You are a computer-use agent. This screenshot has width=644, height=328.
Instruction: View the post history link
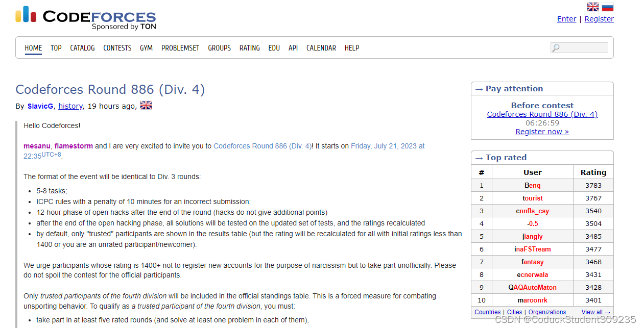pyautogui.click(x=70, y=106)
